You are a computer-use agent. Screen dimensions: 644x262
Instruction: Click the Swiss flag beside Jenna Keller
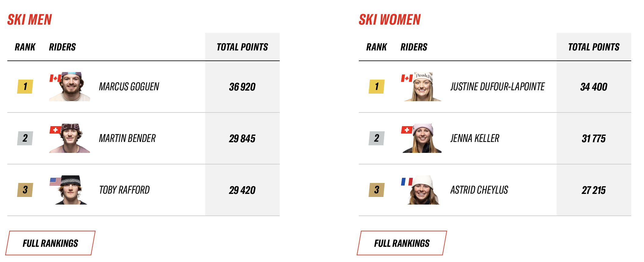coord(407,130)
